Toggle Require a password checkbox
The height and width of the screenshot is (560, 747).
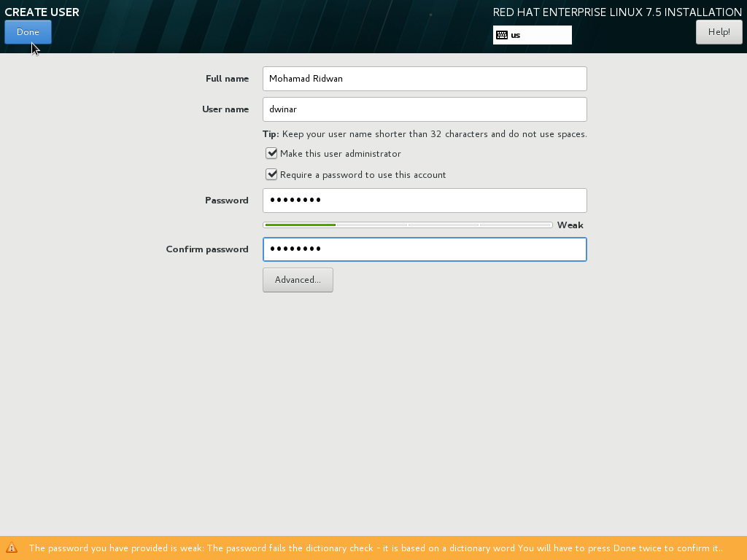click(271, 174)
